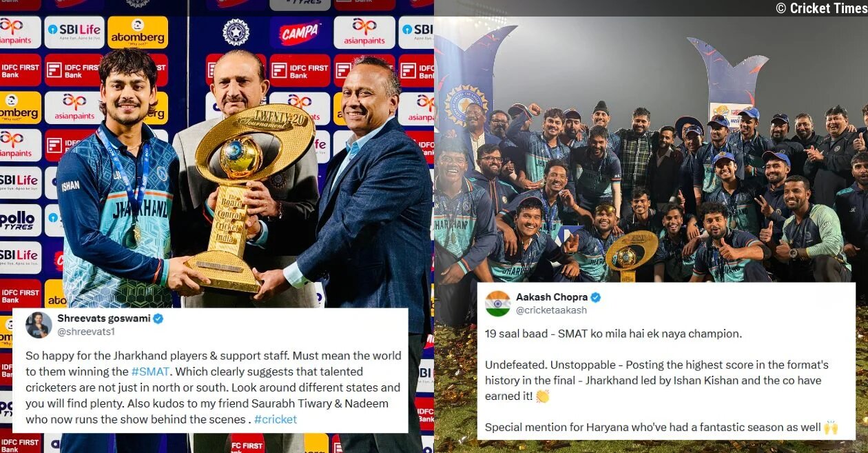Click the Cricket Times copyright watermark
This screenshot has width=868, height=453.
click(820, 8)
